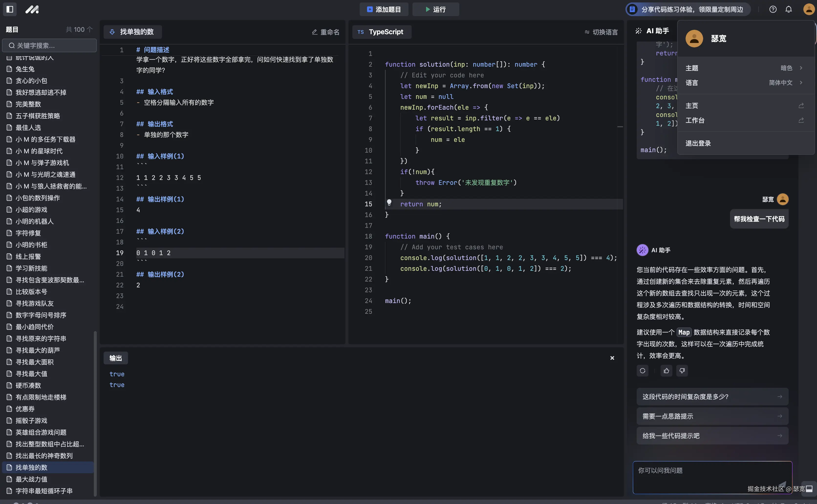
Task: Click the problem list scrollbar
Action: (x=95, y=413)
